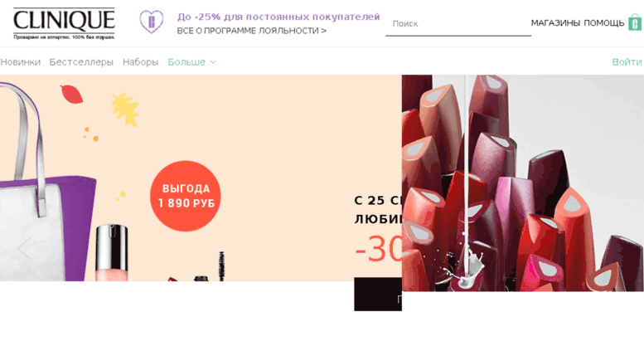The image size is (644, 351).
Task: Open the ПОМОЩЬ help page
Action: click(603, 23)
